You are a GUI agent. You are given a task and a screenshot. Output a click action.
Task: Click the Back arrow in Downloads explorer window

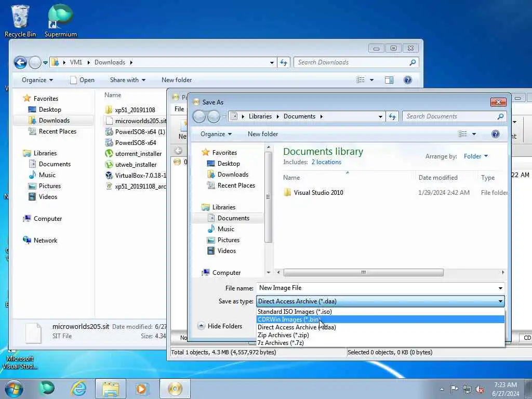[20, 62]
